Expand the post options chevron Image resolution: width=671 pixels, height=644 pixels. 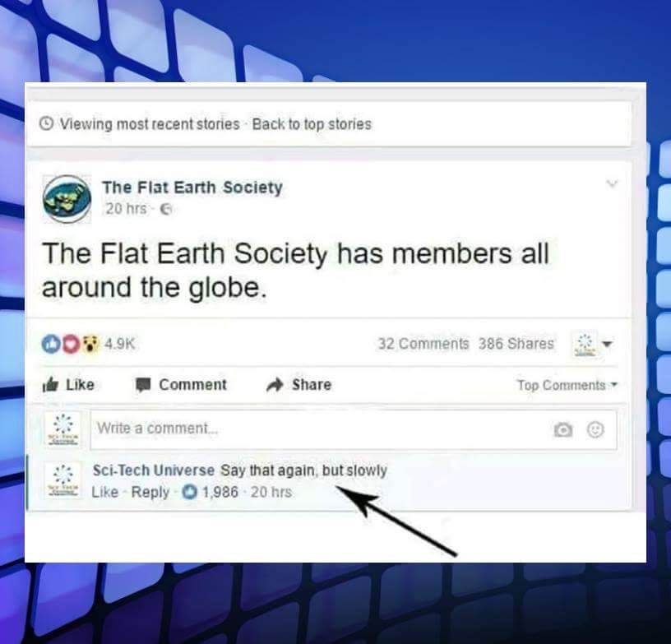[x=613, y=184]
